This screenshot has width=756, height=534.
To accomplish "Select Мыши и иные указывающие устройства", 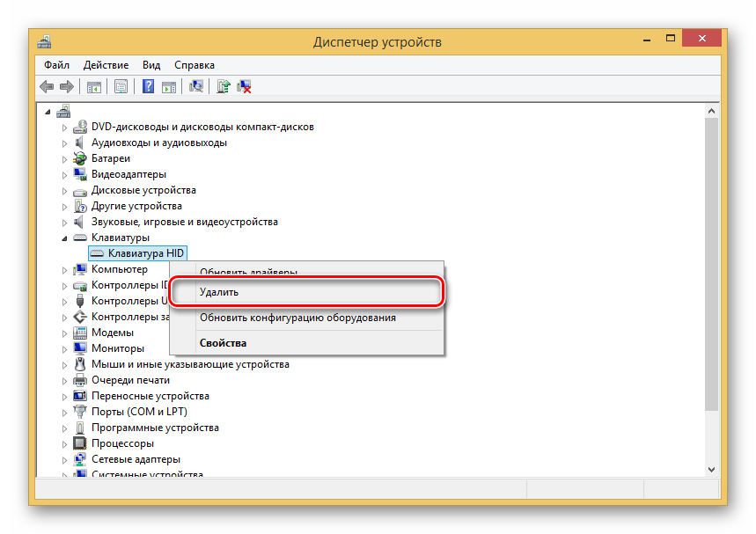I will tap(190, 364).
